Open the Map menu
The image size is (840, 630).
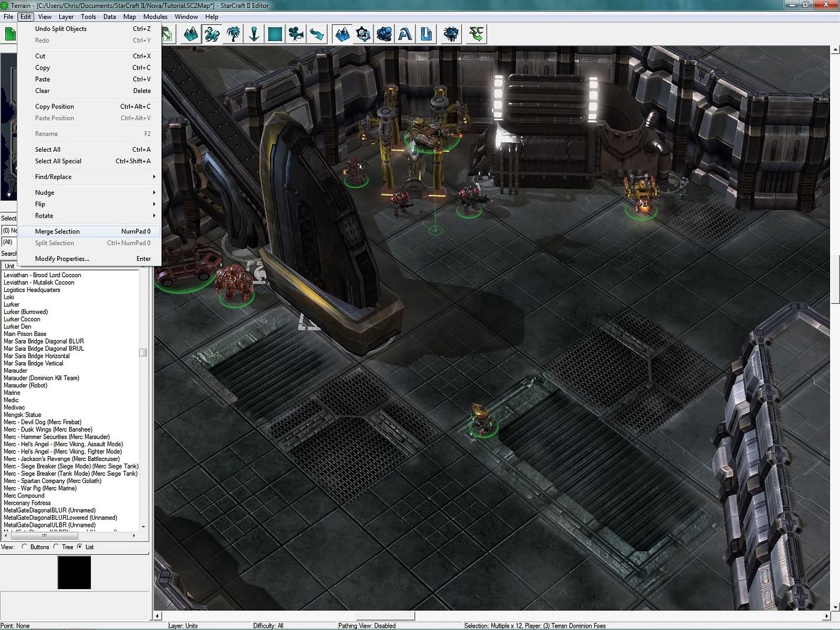[x=129, y=16]
